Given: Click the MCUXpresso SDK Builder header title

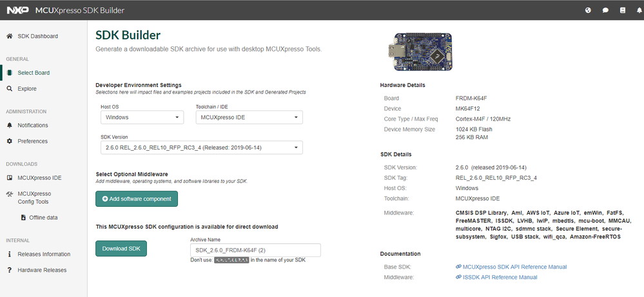Looking at the screenshot, I should [x=80, y=10].
